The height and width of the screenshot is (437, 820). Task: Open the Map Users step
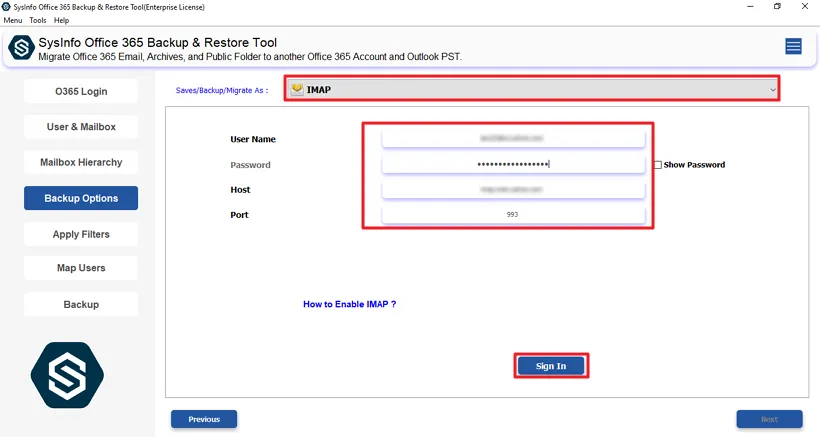tap(81, 268)
